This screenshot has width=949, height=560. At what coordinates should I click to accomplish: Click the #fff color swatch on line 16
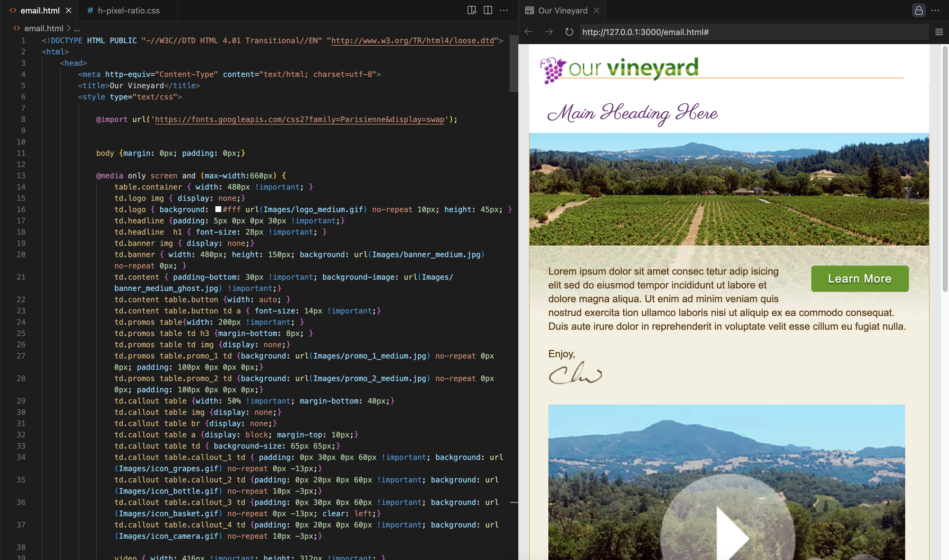pos(218,209)
